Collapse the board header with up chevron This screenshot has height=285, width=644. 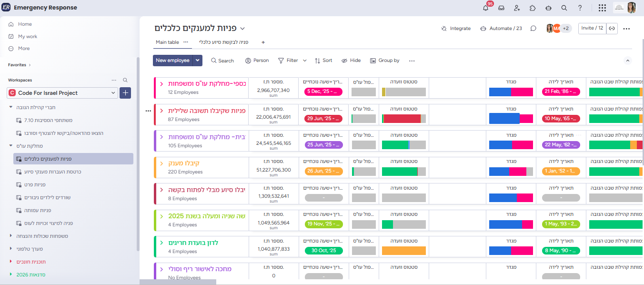(x=627, y=61)
